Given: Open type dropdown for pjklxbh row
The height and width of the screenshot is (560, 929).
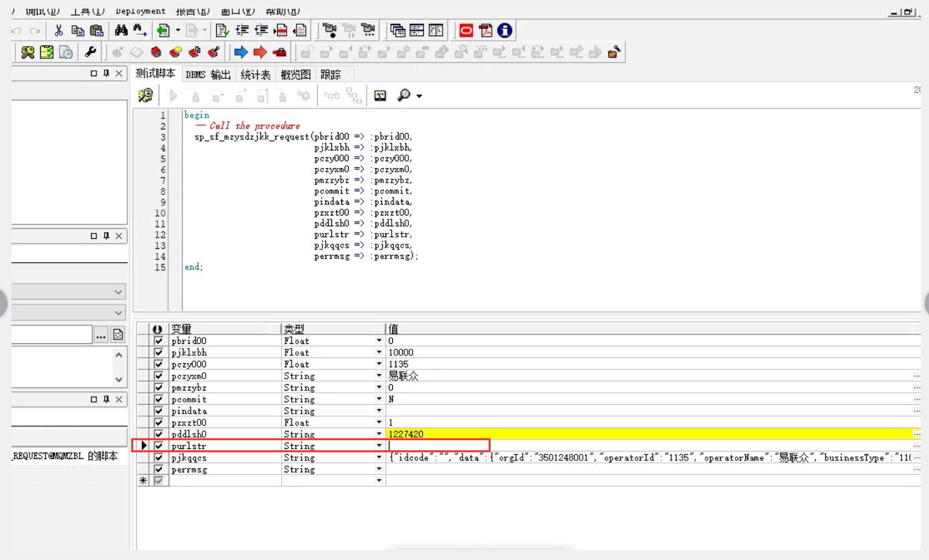Looking at the screenshot, I should pyautogui.click(x=379, y=353).
